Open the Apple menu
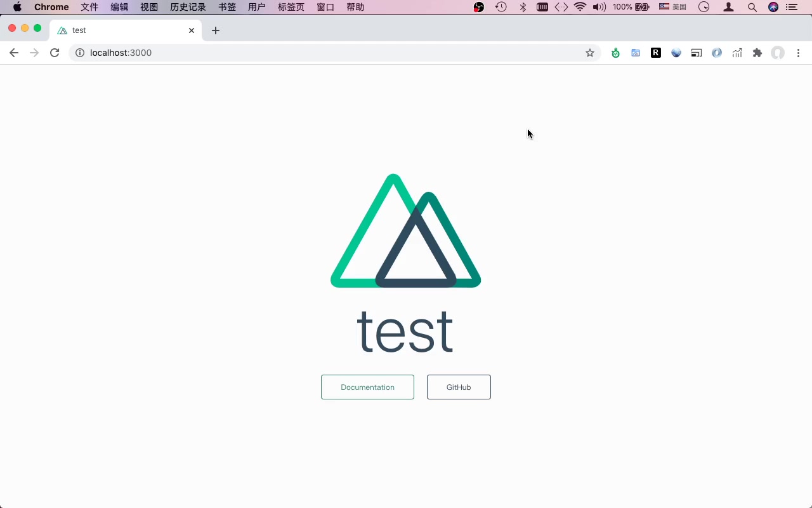Image resolution: width=812 pixels, height=508 pixels. click(17, 7)
